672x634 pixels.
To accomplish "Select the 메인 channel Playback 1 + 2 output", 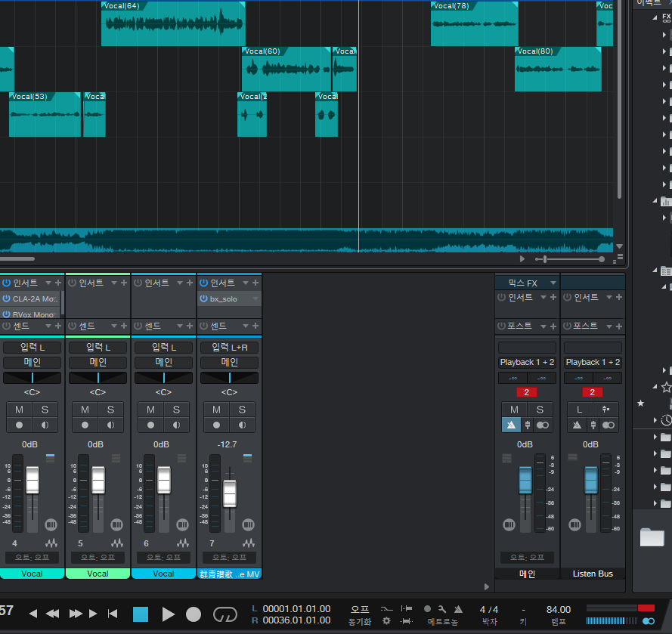I will [x=527, y=362].
